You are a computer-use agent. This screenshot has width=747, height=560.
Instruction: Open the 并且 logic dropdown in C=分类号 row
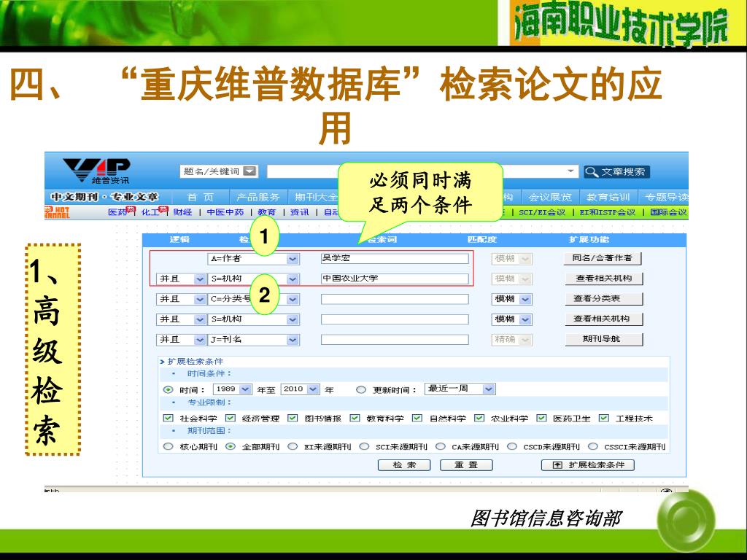coord(200,300)
